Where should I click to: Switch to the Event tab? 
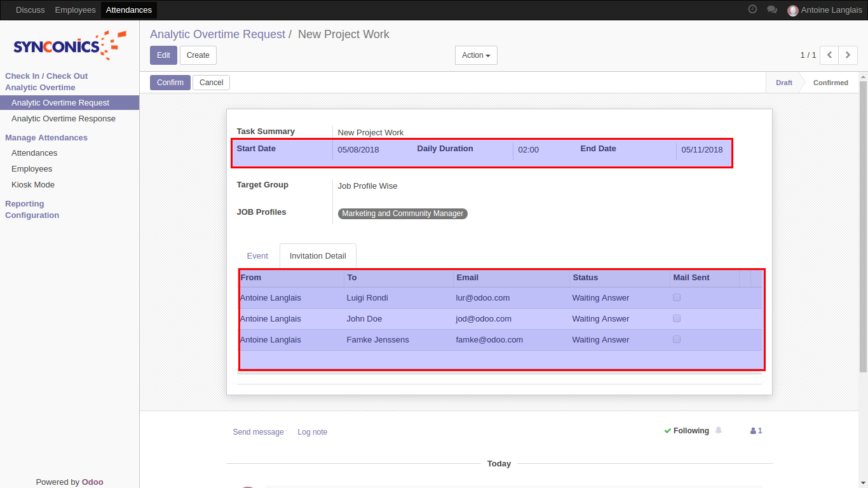pos(257,256)
